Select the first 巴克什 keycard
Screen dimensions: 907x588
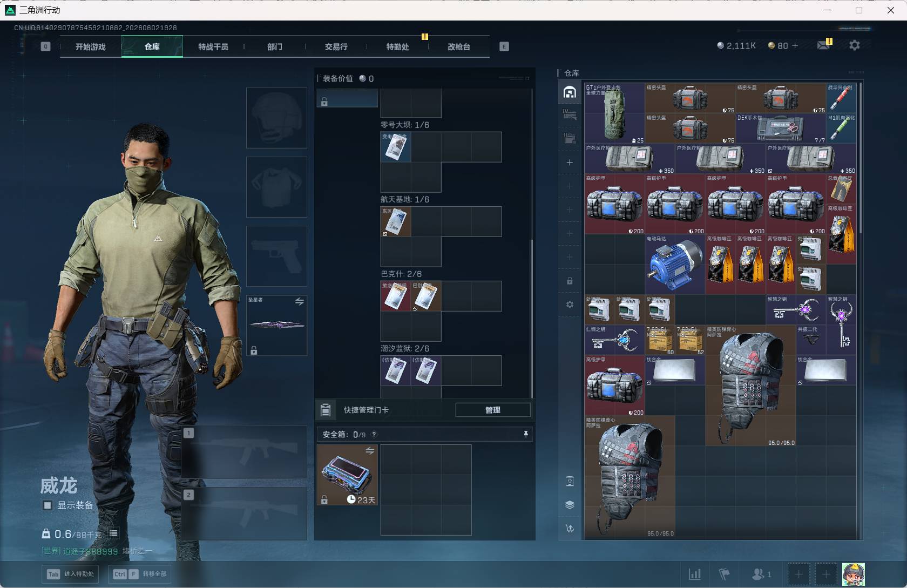tap(396, 296)
